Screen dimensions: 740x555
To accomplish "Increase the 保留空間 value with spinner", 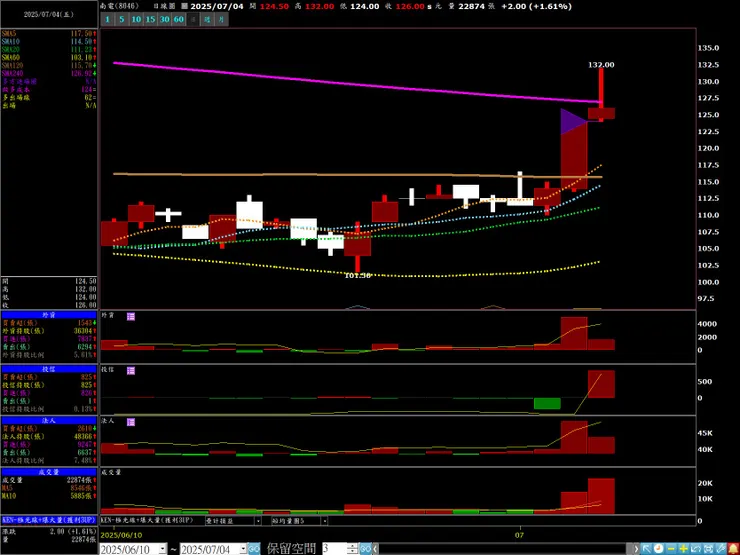I will 353,546.
